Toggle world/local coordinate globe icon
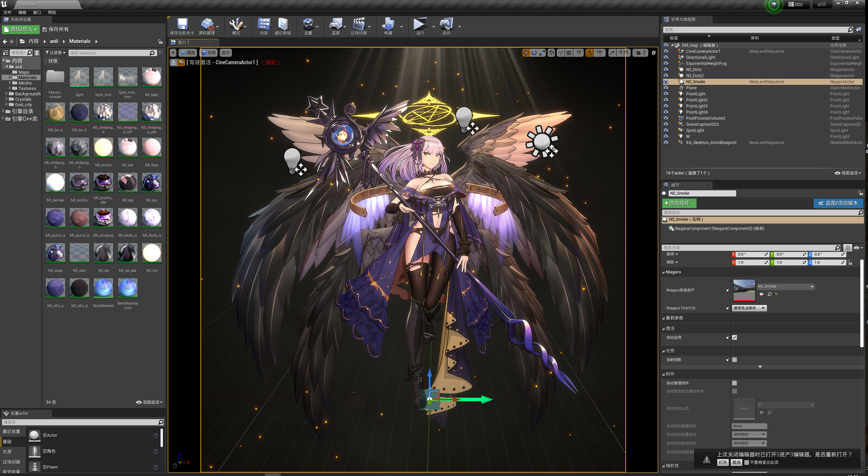The height and width of the screenshot is (476, 868). click(551, 53)
